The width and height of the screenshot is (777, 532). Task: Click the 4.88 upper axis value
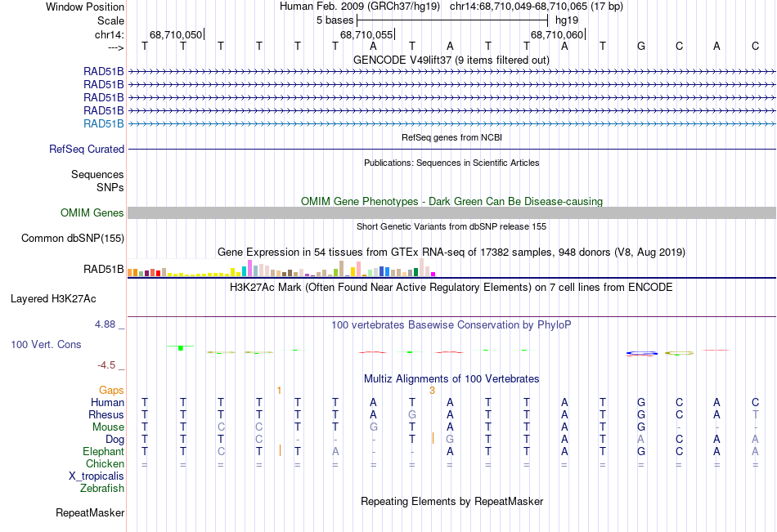tap(105, 324)
